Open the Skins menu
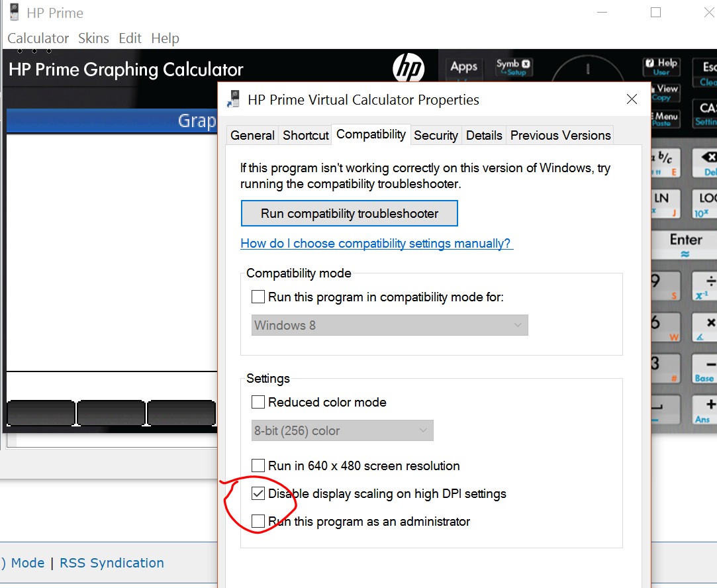Screen dimensions: 717x588 click(x=93, y=38)
